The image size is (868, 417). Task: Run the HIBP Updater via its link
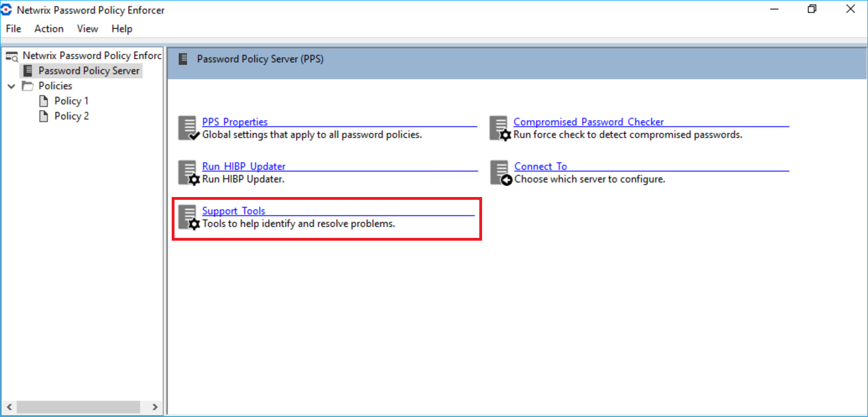pyautogui.click(x=243, y=166)
